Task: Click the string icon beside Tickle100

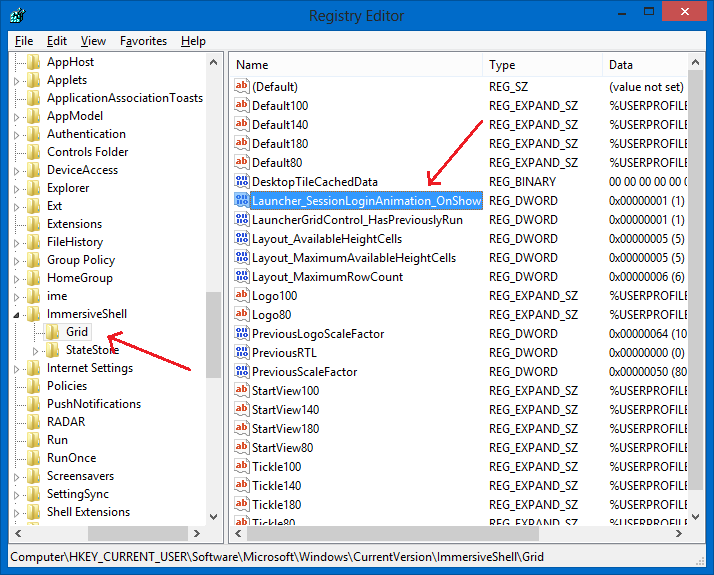Action: pyautogui.click(x=241, y=466)
